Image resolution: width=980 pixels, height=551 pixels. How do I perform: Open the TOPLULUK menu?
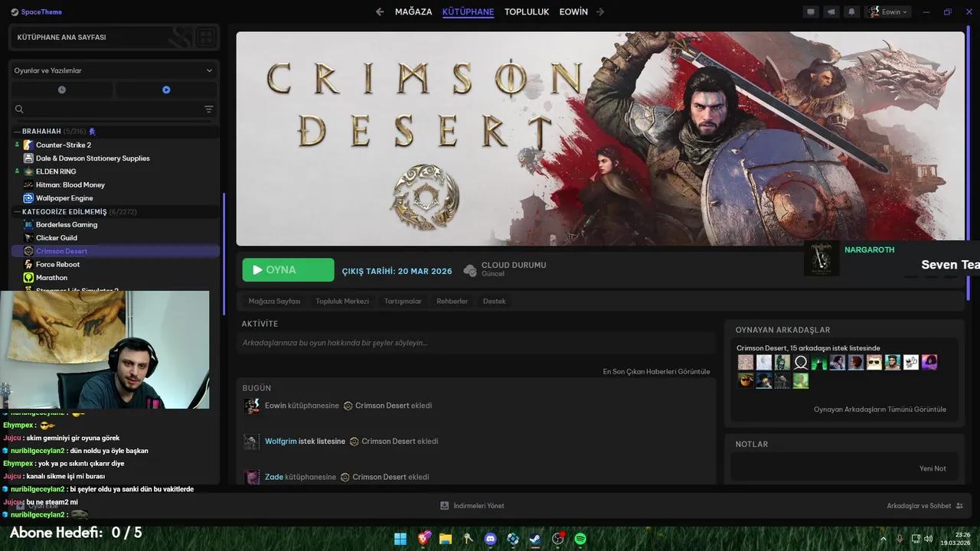[527, 11]
